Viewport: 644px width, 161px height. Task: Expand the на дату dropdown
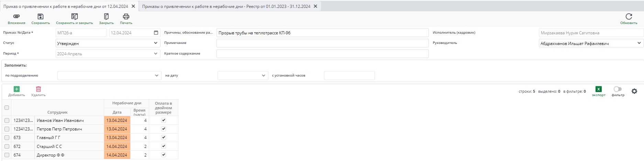[243, 76]
